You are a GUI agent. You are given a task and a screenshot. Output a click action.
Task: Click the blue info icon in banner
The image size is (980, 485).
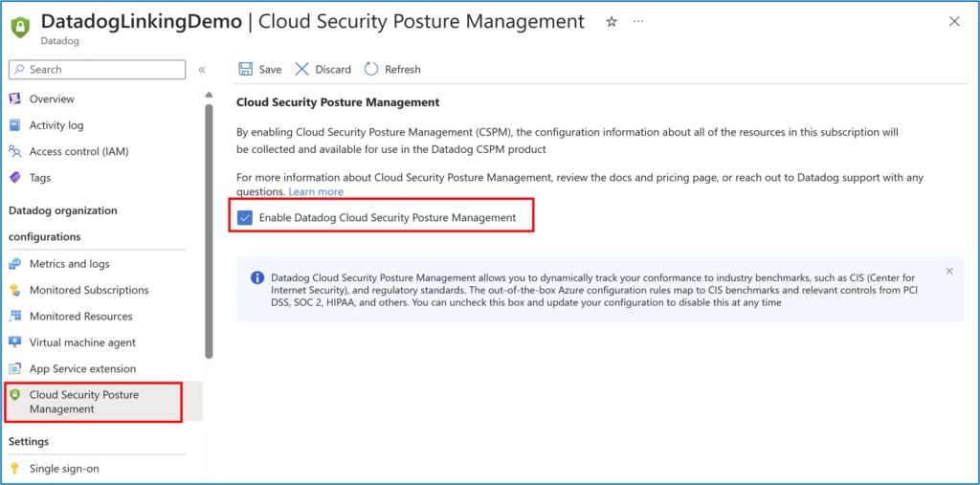pos(256,277)
